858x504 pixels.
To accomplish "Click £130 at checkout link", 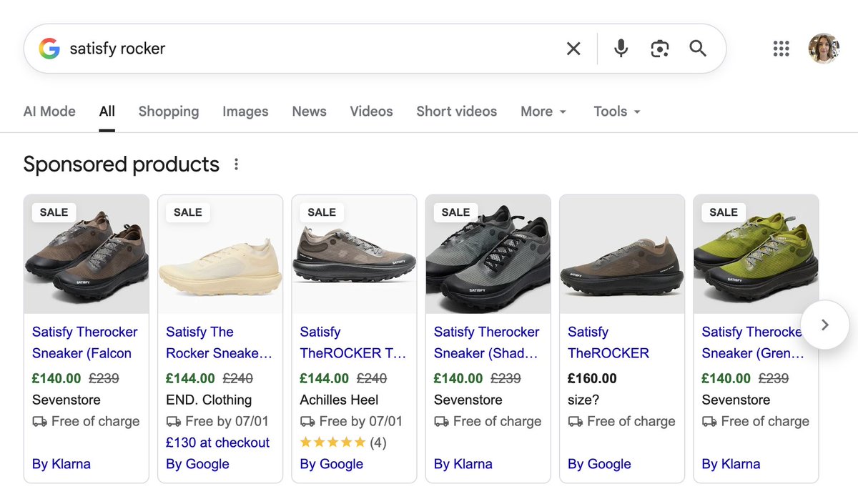I will (x=218, y=443).
